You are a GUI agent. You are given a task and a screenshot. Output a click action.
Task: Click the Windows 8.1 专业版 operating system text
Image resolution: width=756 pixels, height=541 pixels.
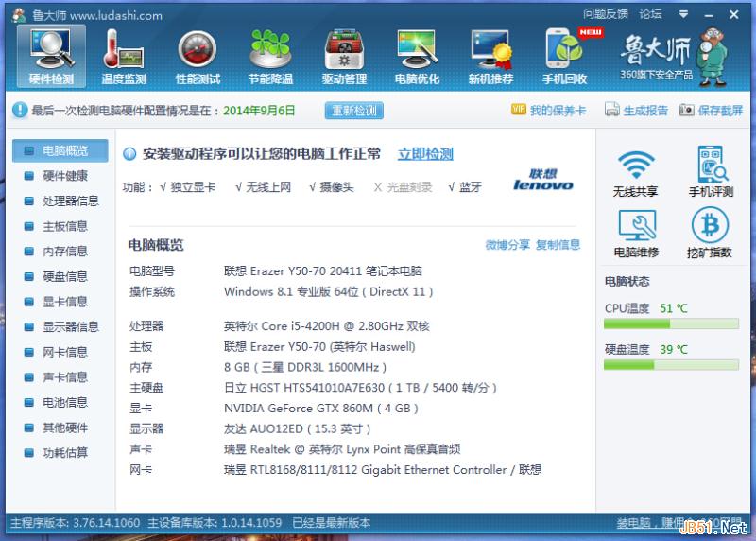click(328, 292)
